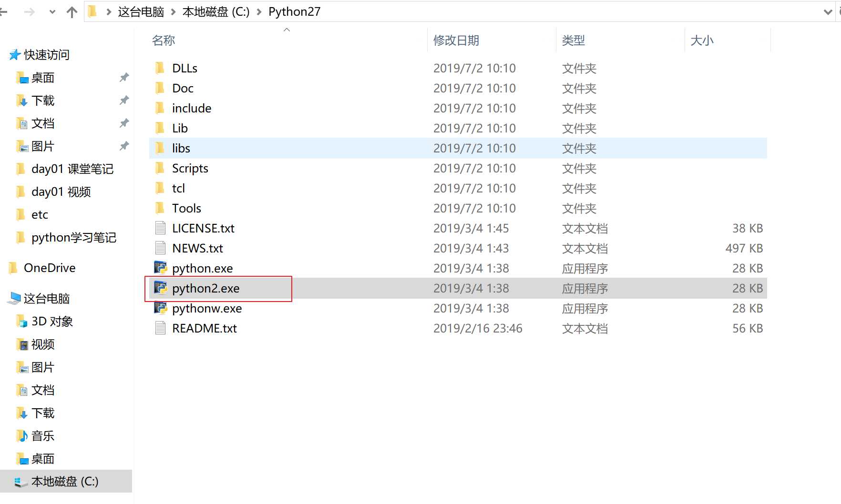Select the tcl folder icon

[160, 188]
